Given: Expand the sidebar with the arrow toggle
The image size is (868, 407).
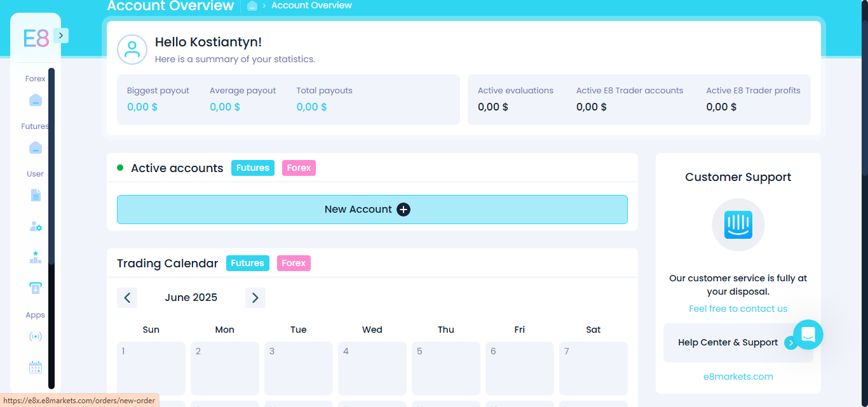Looking at the screenshot, I should click(x=61, y=36).
